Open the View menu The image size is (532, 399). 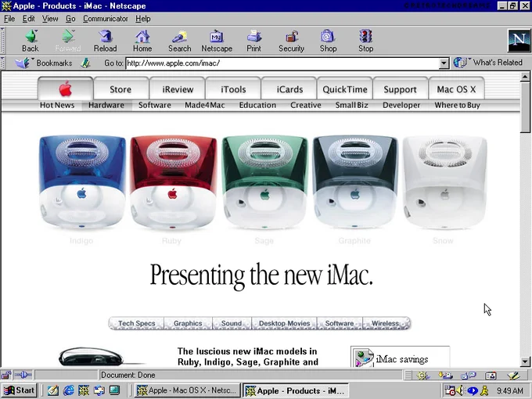coord(50,19)
